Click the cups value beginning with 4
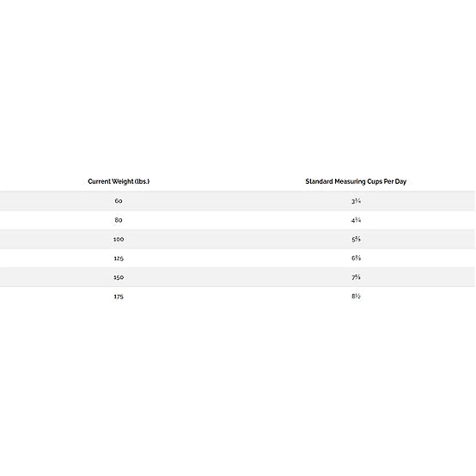Screen dimensions: 476x476 [x=356, y=220]
